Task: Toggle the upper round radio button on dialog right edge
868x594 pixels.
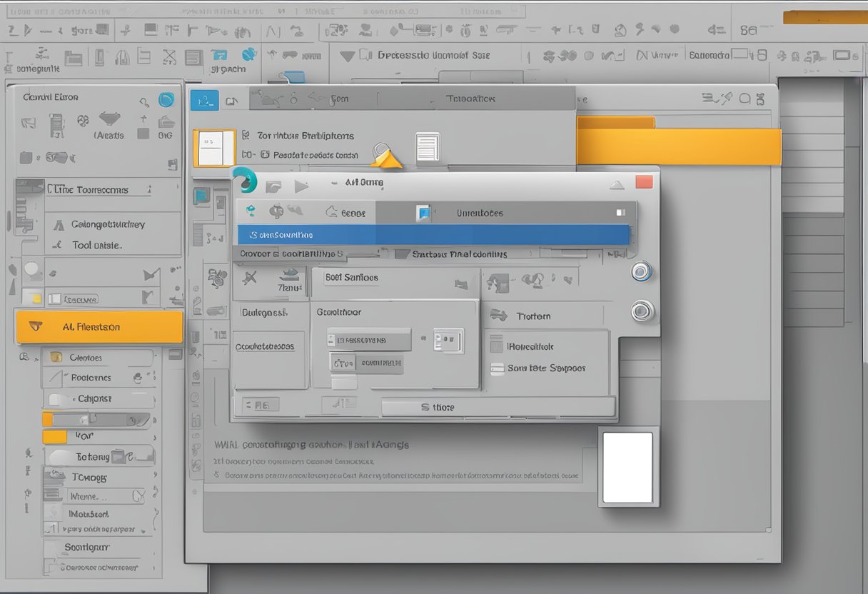Action: [x=642, y=271]
